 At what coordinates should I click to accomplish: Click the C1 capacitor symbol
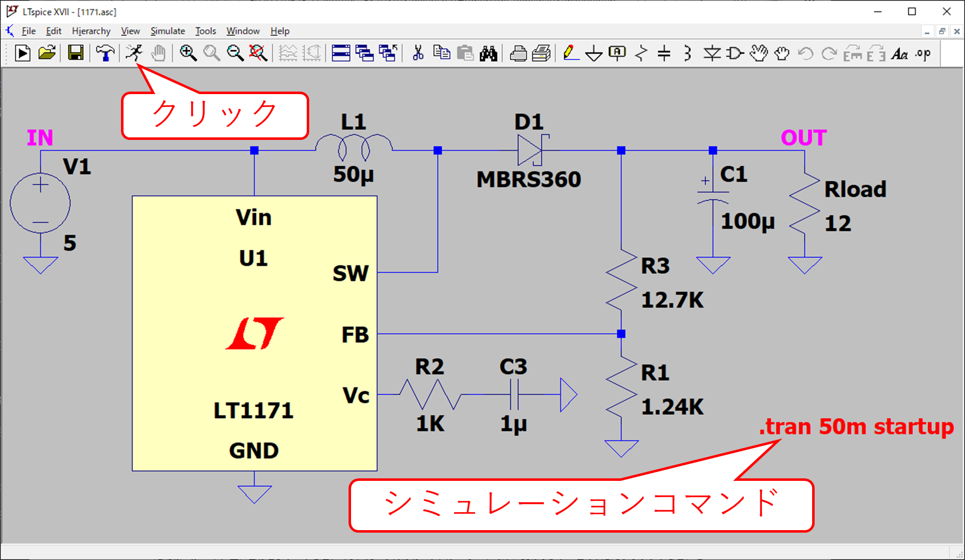click(713, 198)
